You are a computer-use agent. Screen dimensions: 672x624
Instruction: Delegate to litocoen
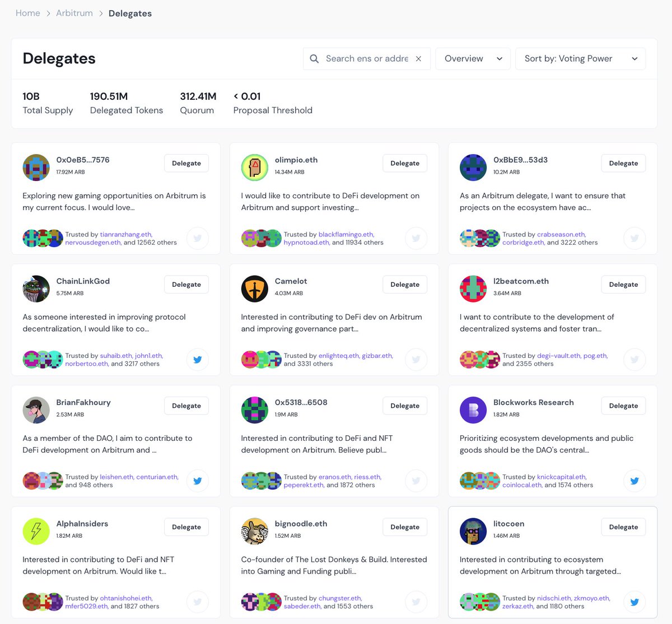click(623, 527)
